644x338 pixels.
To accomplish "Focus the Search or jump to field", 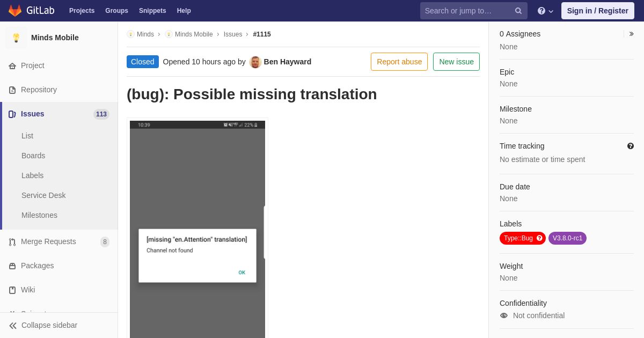I will [x=473, y=11].
